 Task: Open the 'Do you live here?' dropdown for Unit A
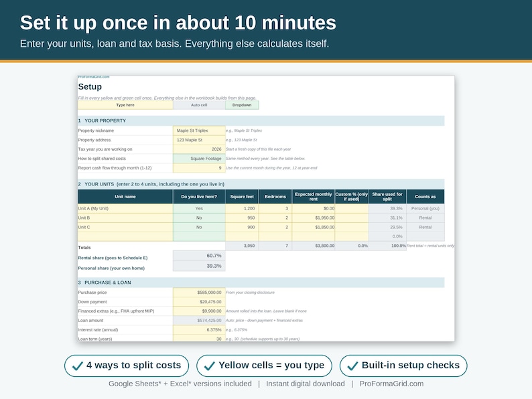199,208
